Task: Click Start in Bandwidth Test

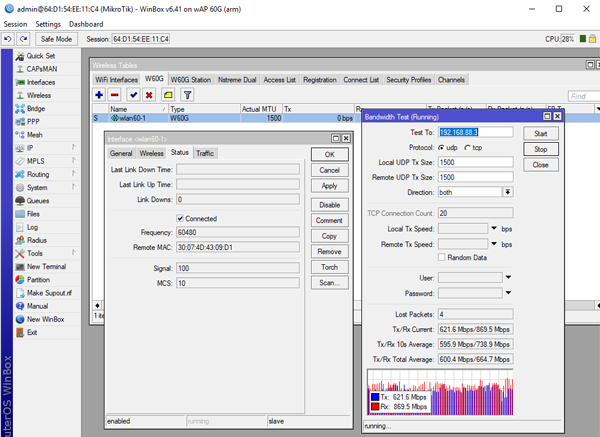Action: tap(541, 134)
